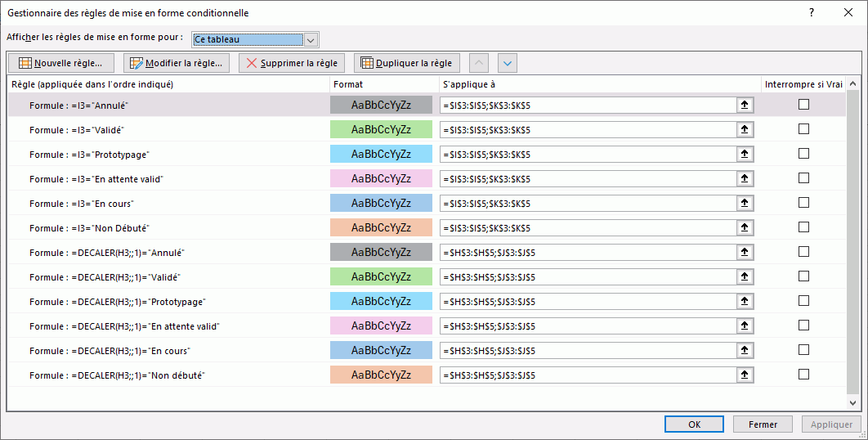
Task: Delete rule with Supprimer la règle
Action: click(292, 63)
